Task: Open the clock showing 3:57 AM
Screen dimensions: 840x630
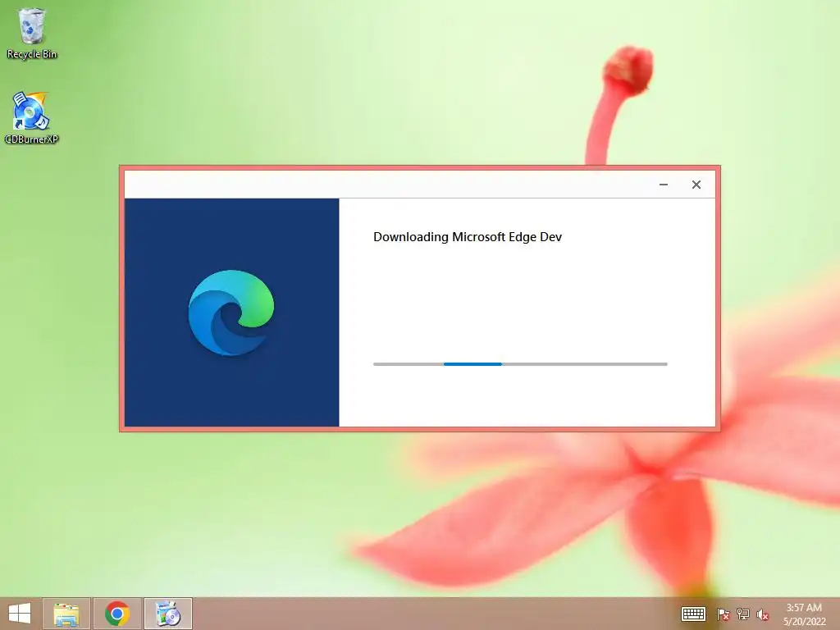Action: [x=804, y=614]
